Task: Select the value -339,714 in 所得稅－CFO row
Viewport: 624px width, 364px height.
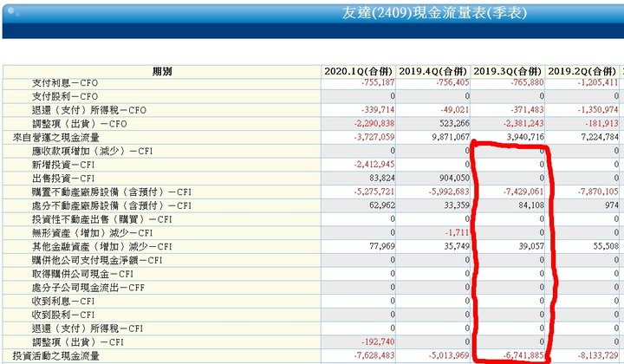Action: (378, 110)
